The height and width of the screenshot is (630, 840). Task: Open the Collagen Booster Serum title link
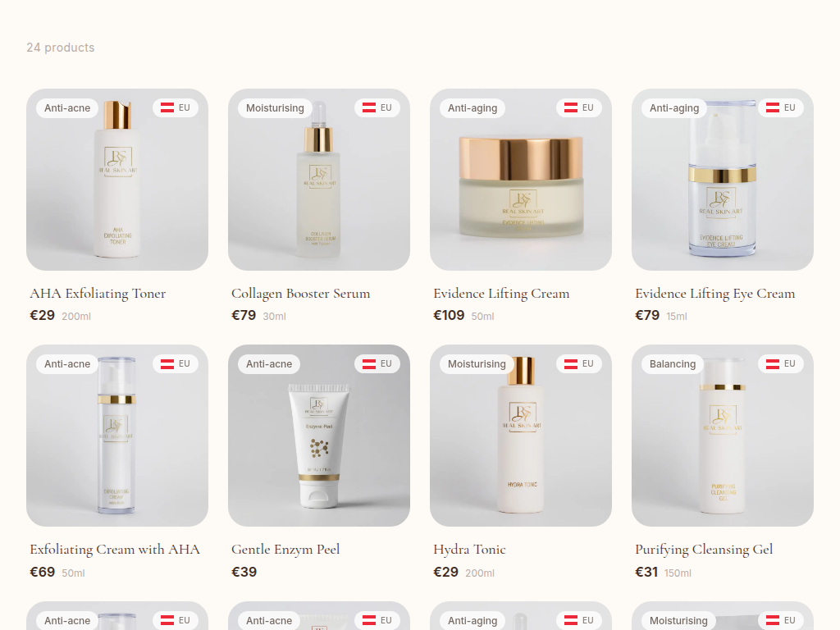coord(300,294)
